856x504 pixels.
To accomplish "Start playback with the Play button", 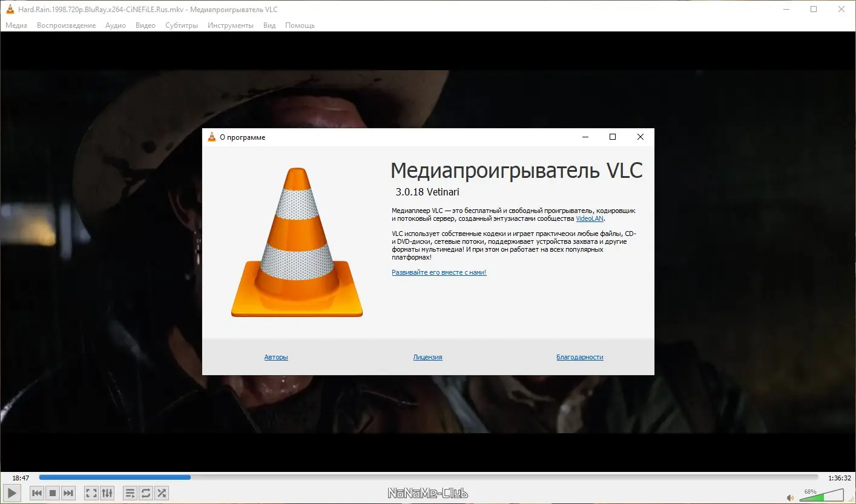I will [x=12, y=493].
